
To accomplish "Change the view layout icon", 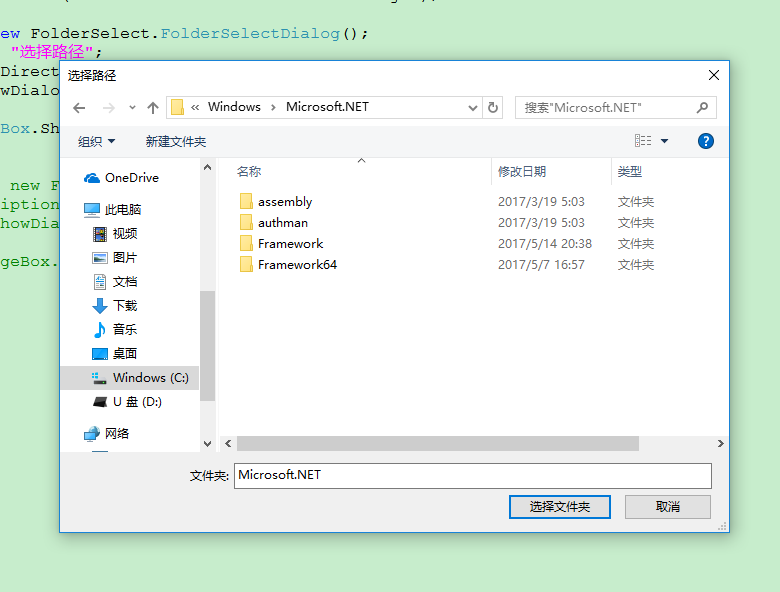I will tap(643, 141).
